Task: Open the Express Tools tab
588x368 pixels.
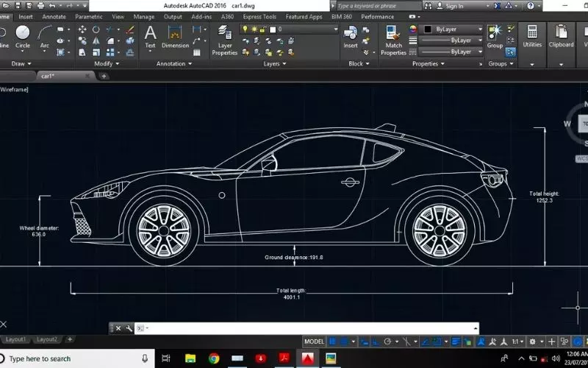Action: pyautogui.click(x=259, y=16)
